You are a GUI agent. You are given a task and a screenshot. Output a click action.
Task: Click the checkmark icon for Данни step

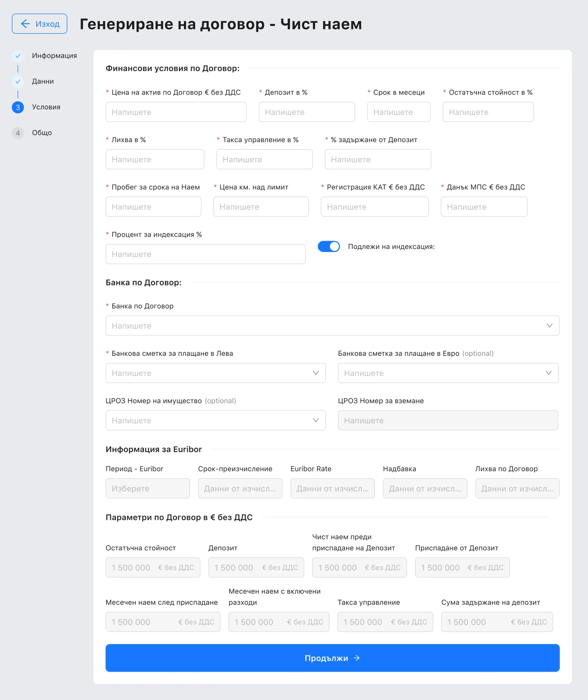18,81
